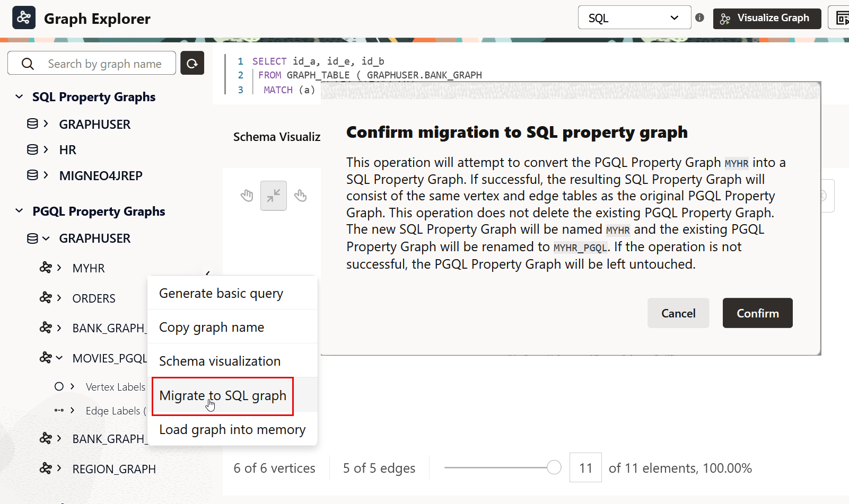Click the Search by graph name field

[92, 64]
